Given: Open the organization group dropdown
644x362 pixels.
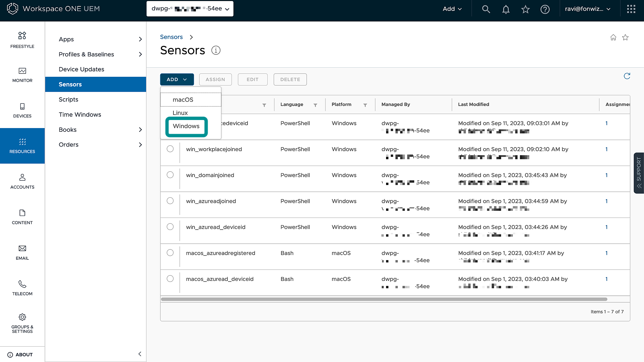Looking at the screenshot, I should (x=190, y=9).
